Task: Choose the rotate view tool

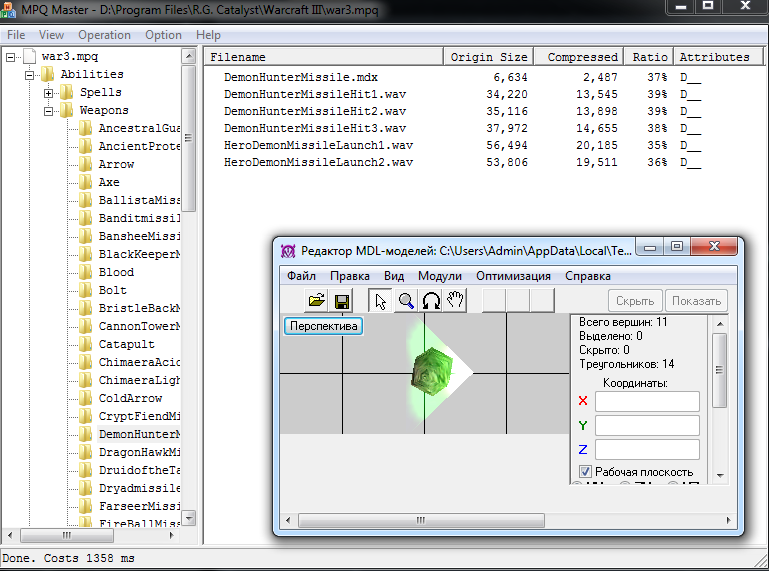Action: click(431, 301)
